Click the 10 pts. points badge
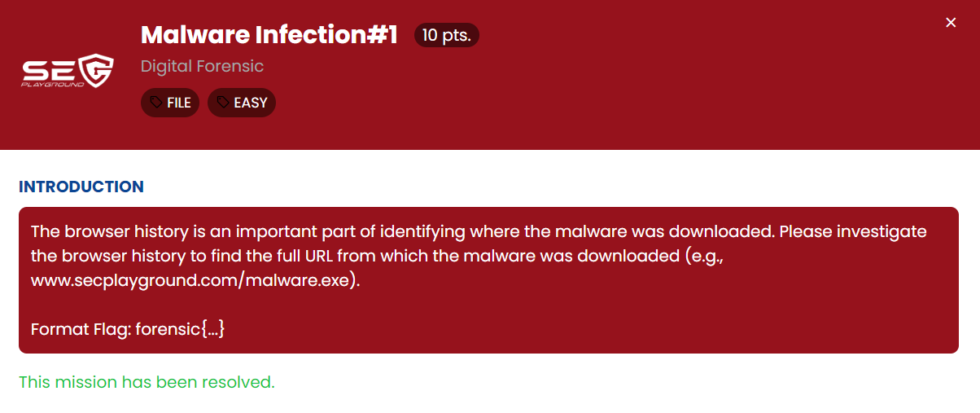 click(x=446, y=35)
